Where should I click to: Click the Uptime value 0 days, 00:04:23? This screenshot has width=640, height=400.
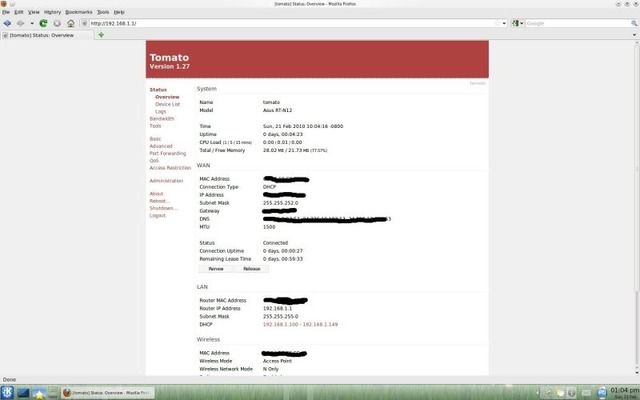[282, 134]
